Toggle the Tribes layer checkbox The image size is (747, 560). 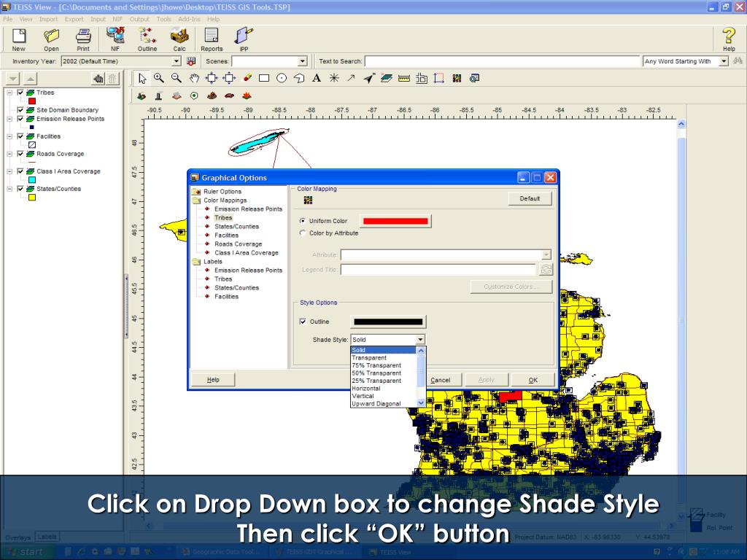point(20,93)
